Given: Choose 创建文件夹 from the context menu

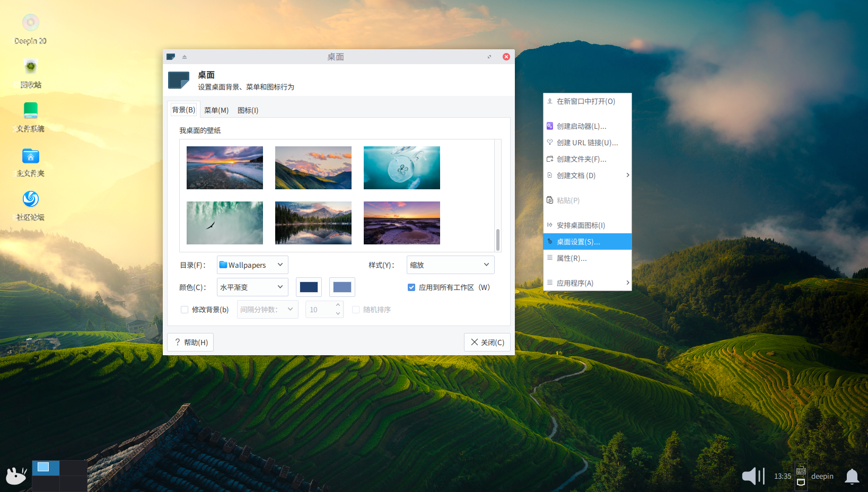Looking at the screenshot, I should 588,159.
